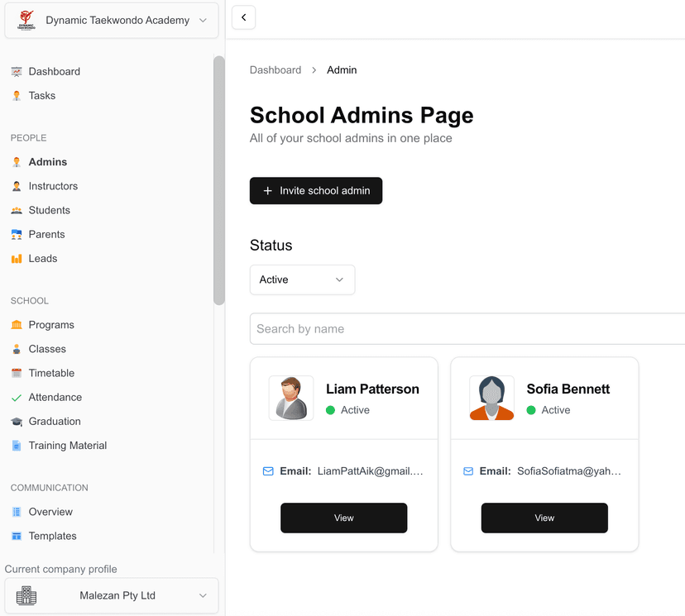Select the Leads bar-chart icon
The width and height of the screenshot is (685, 616).
click(x=16, y=258)
